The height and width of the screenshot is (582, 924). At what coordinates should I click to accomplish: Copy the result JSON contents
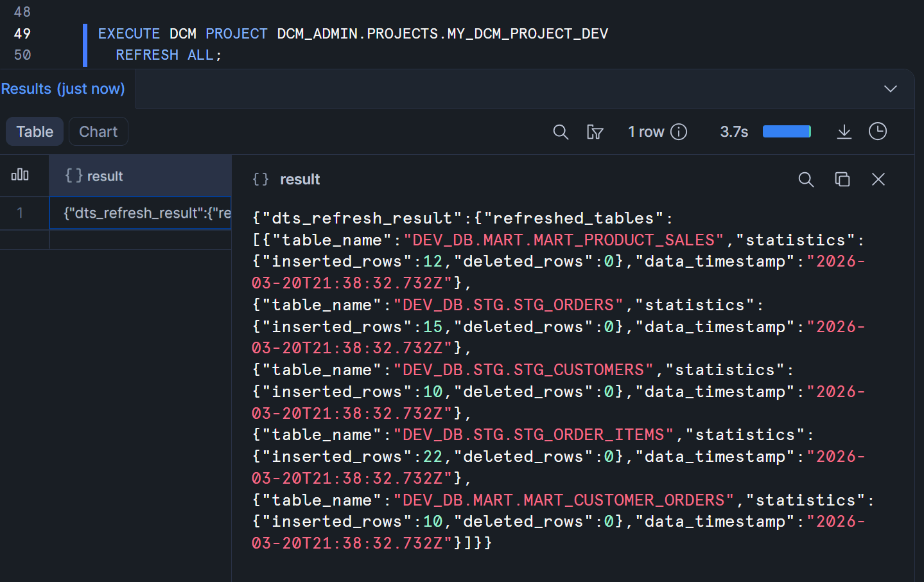pos(842,180)
